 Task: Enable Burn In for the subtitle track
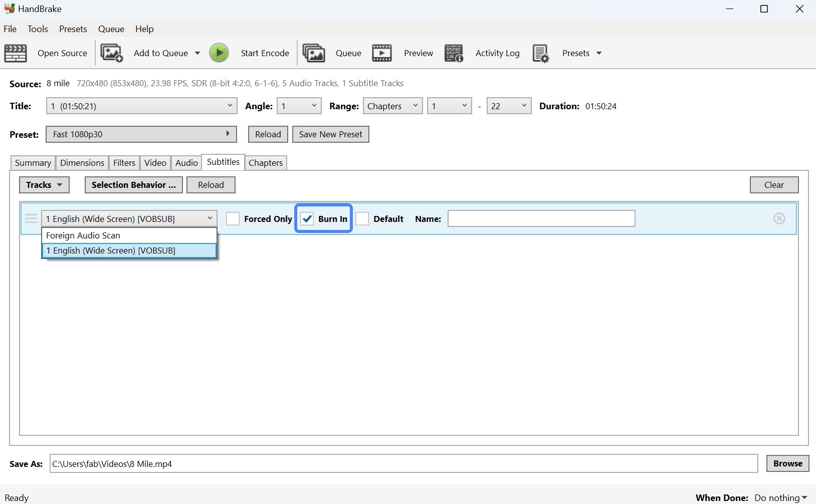coord(307,218)
